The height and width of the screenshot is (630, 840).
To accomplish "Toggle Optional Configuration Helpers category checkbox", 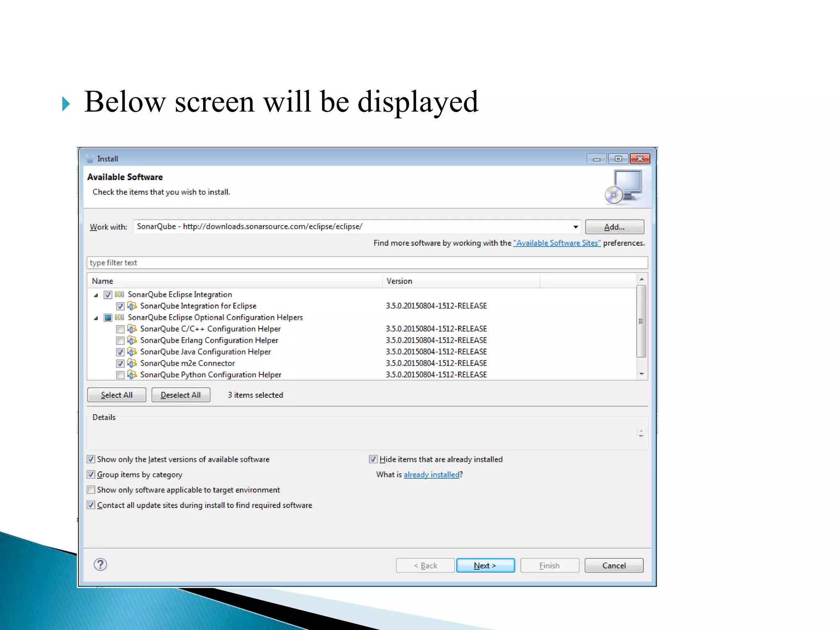I will tap(108, 318).
